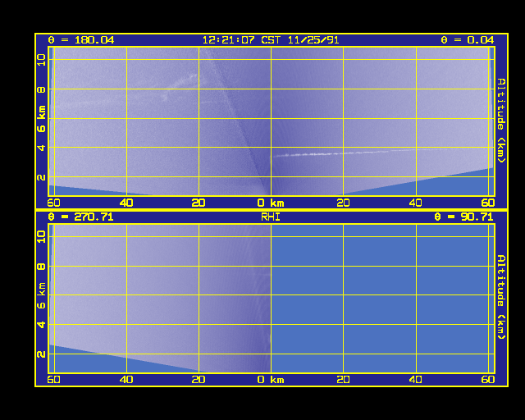525x420 pixels.
Task: Click lower panel's 20 label on 90.71 side
Action: [343, 380]
